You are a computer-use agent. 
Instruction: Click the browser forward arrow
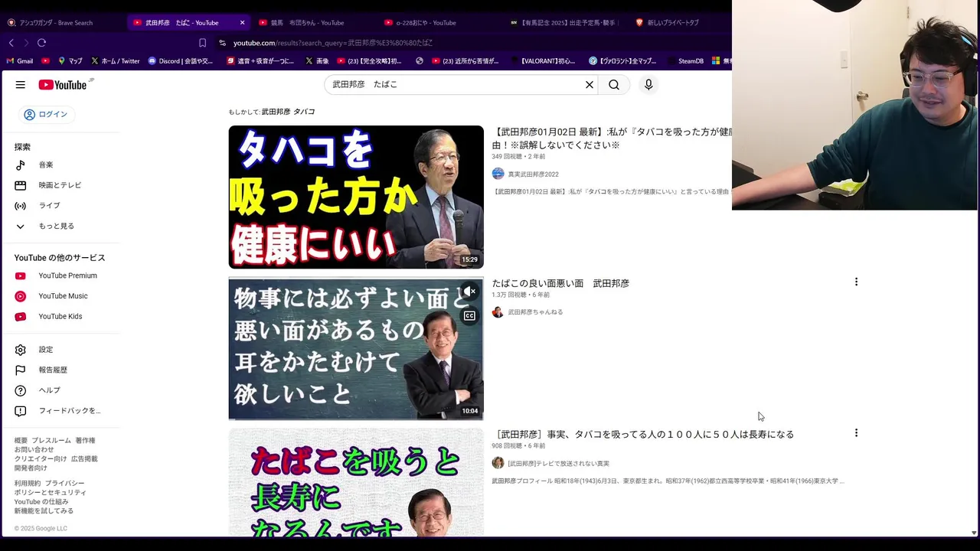pyautogui.click(x=26, y=43)
